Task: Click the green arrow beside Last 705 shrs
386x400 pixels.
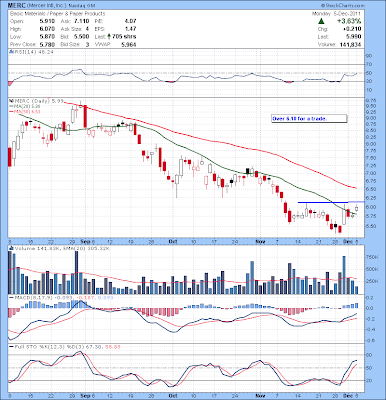Action: click(x=109, y=37)
